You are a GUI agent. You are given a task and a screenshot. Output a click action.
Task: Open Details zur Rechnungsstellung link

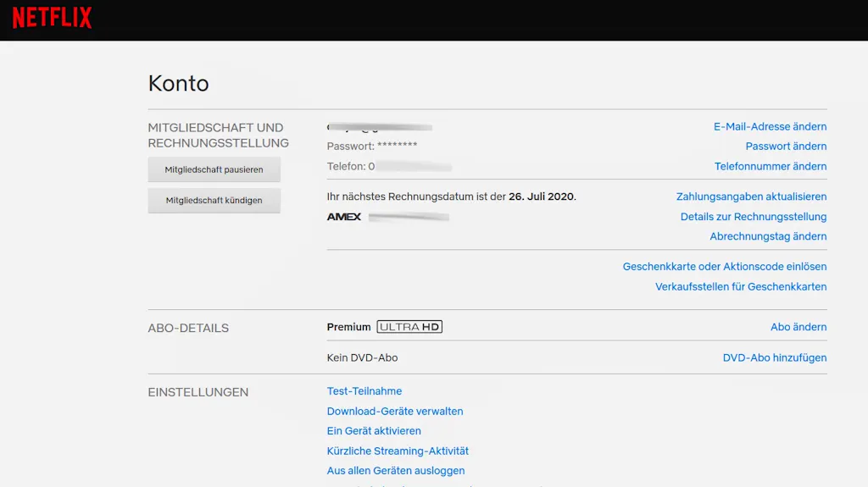(x=753, y=217)
